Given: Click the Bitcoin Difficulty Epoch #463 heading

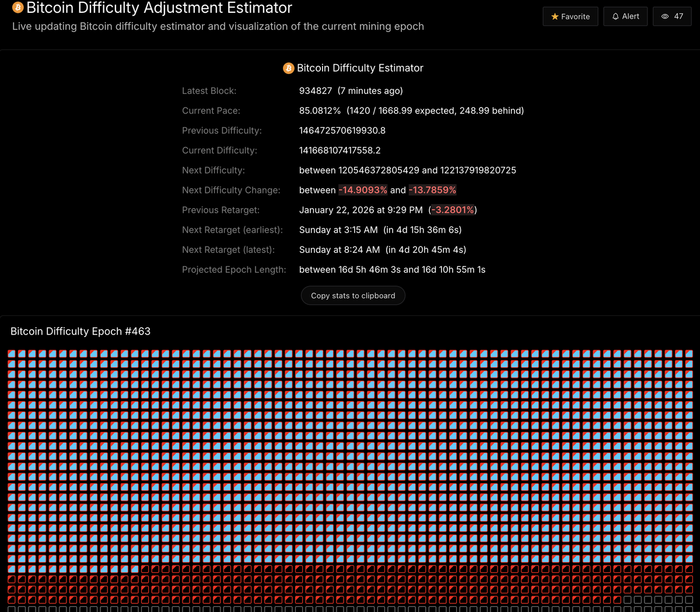Looking at the screenshot, I should point(80,331).
